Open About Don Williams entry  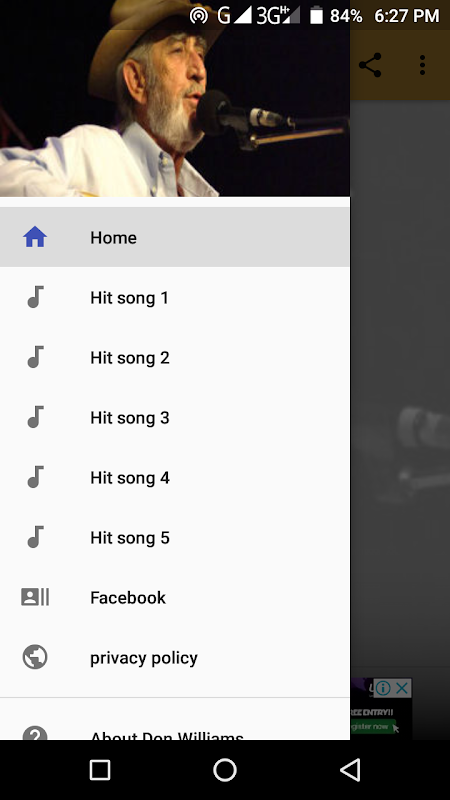174,734
